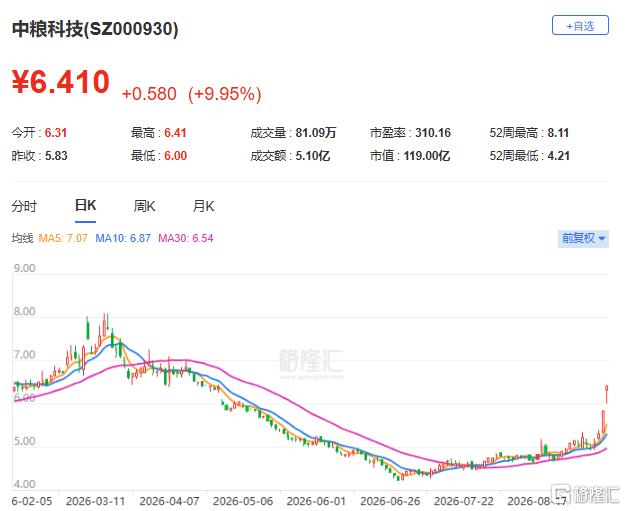Click the current price ¥6.410
Screen dimensions: 626x511
(x=61, y=82)
